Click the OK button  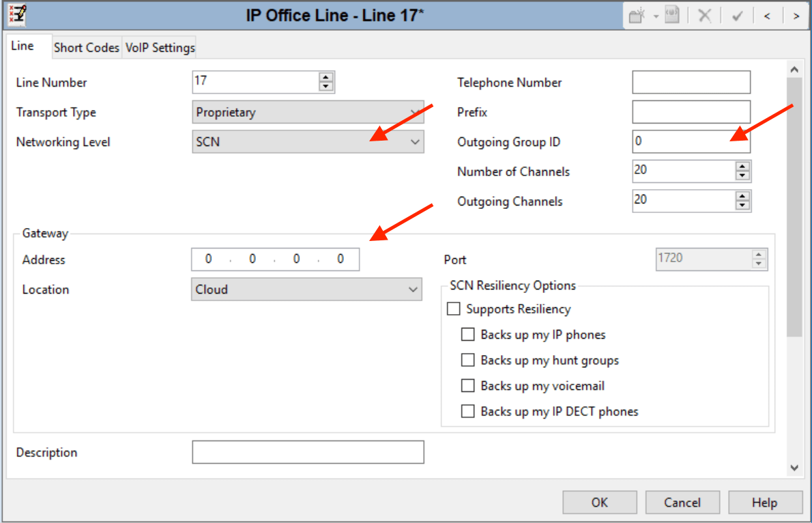click(x=600, y=503)
